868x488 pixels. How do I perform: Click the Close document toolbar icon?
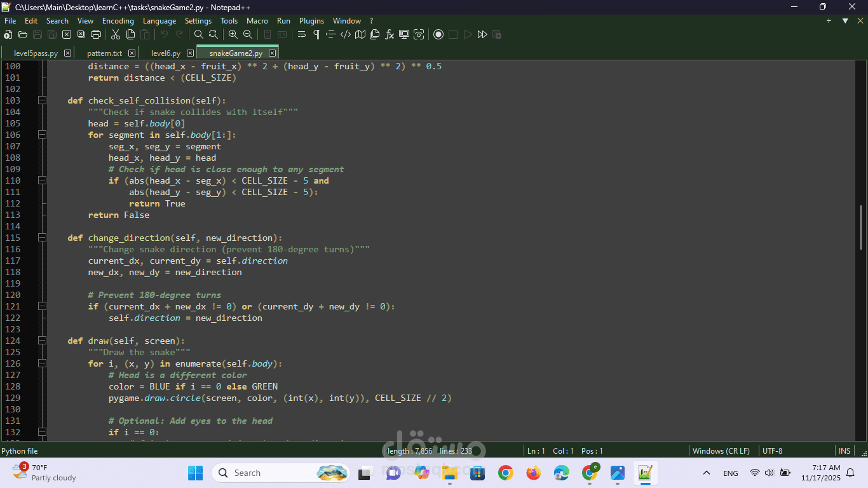coord(67,34)
